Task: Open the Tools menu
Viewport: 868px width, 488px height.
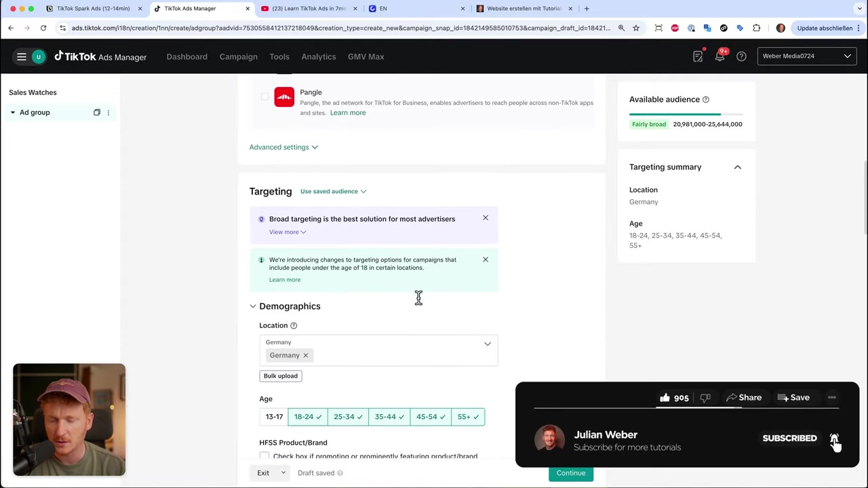Action: [279, 57]
